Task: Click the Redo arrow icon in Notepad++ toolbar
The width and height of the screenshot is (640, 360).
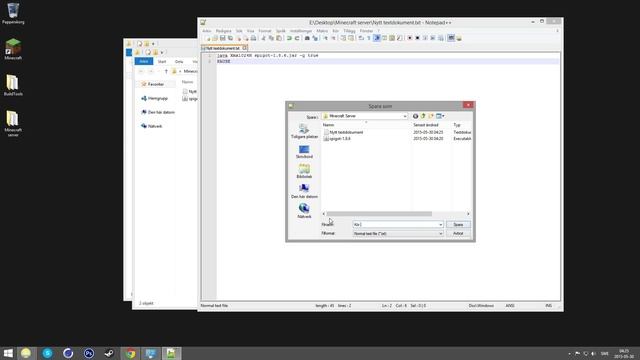Action: (x=297, y=38)
